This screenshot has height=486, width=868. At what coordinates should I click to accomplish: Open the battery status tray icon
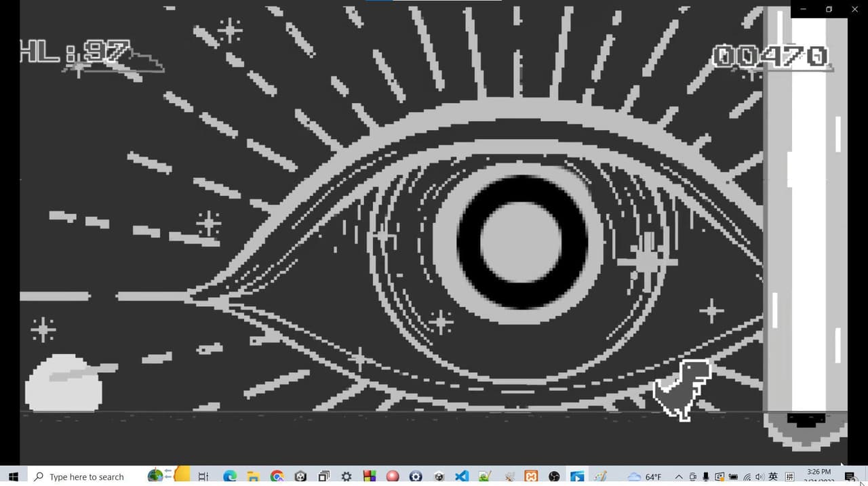coord(733,477)
